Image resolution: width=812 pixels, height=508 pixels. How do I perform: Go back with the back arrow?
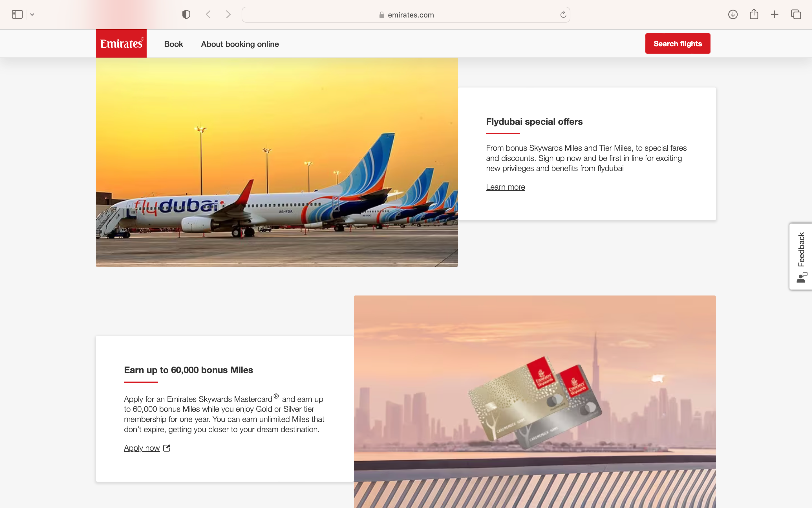pyautogui.click(x=208, y=14)
